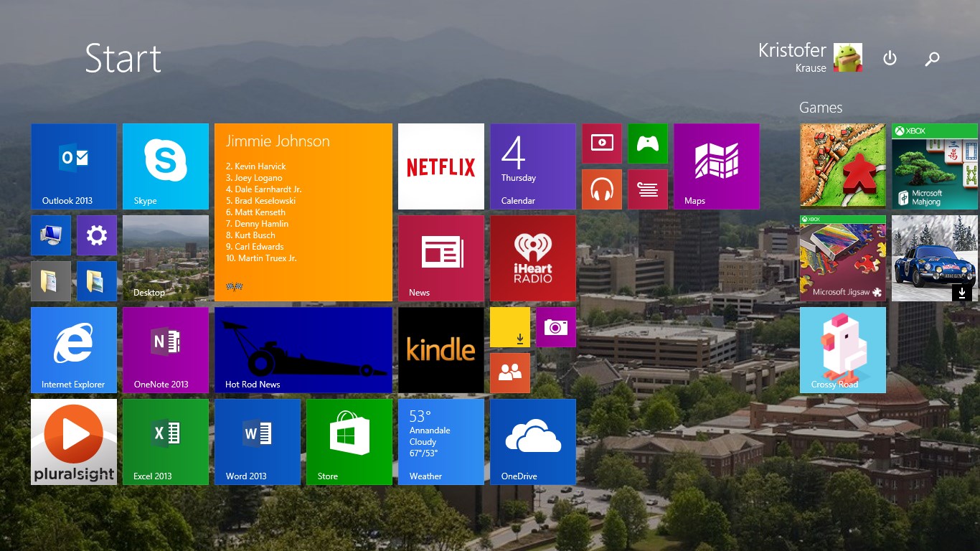
Task: Click the Search magnifier button
Action: tap(932, 59)
